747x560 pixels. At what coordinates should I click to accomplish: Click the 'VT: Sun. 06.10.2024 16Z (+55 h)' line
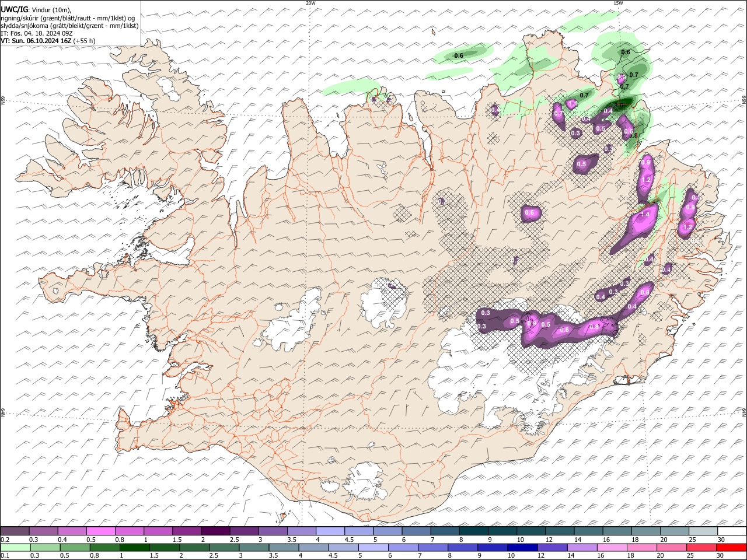[48, 41]
